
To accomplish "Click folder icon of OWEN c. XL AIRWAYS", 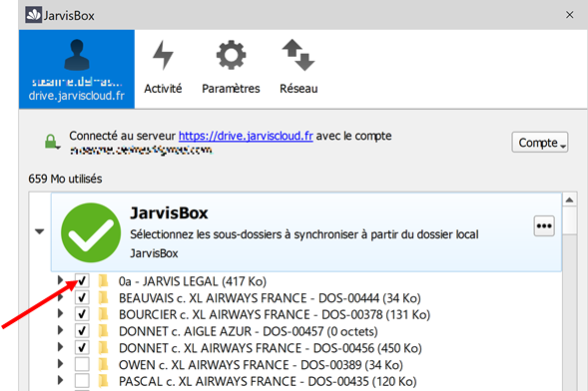I will click(x=103, y=364).
